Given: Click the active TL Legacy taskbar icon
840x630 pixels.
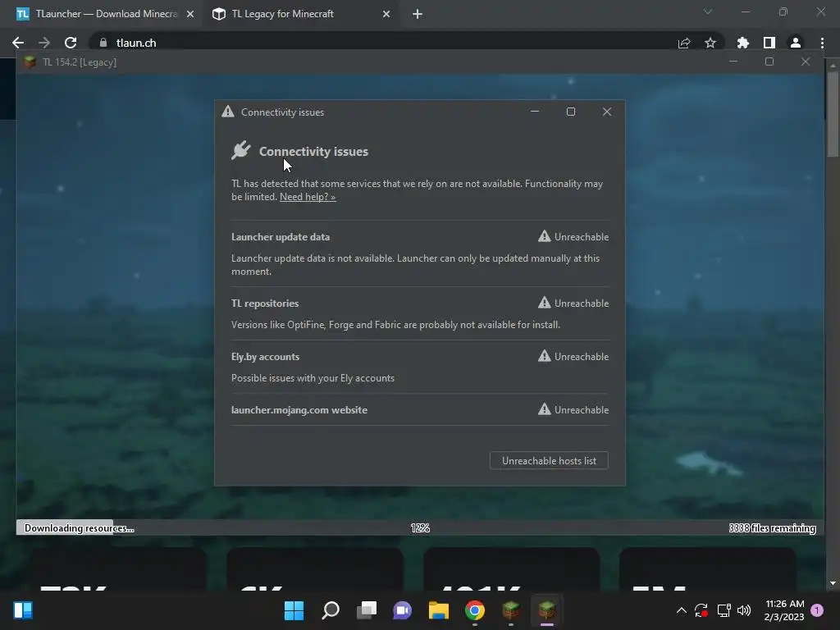Looking at the screenshot, I should click(547, 610).
